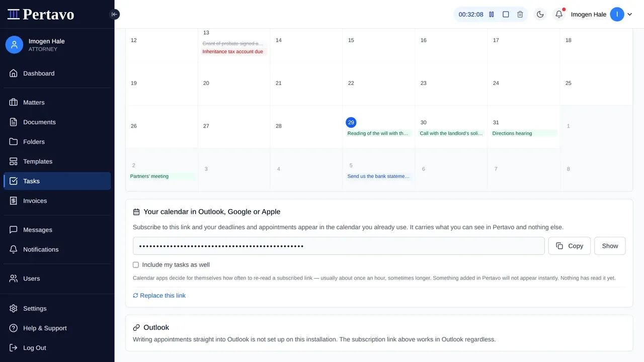Open the Imogen Hale user menu chevron
The height and width of the screenshot is (362, 644).
point(629,15)
